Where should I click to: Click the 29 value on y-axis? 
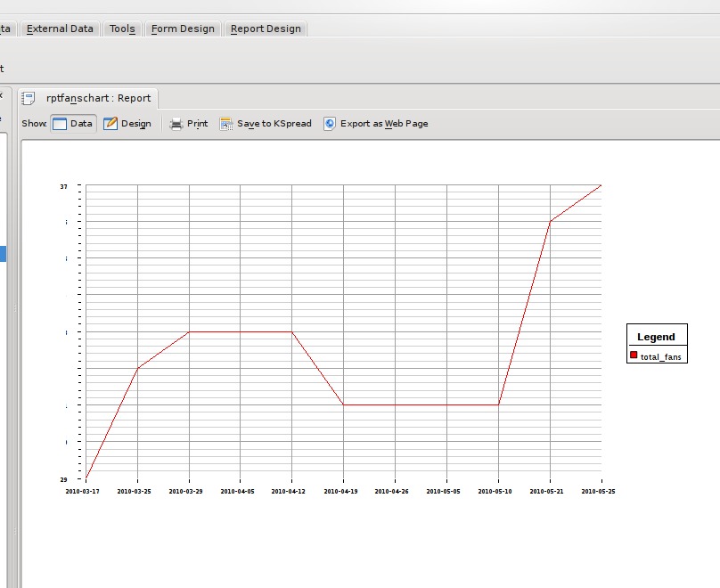tap(64, 479)
